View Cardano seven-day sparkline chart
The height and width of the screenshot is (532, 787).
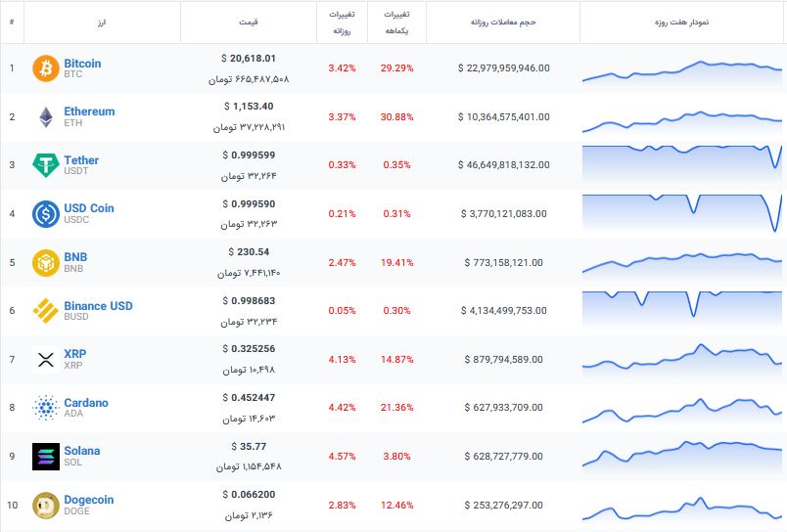coord(682,410)
